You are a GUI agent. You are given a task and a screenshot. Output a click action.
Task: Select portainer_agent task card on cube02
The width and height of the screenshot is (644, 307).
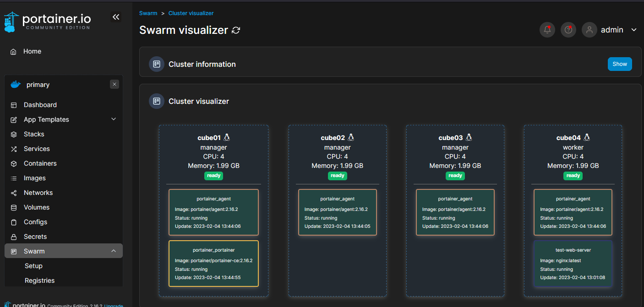(338, 212)
